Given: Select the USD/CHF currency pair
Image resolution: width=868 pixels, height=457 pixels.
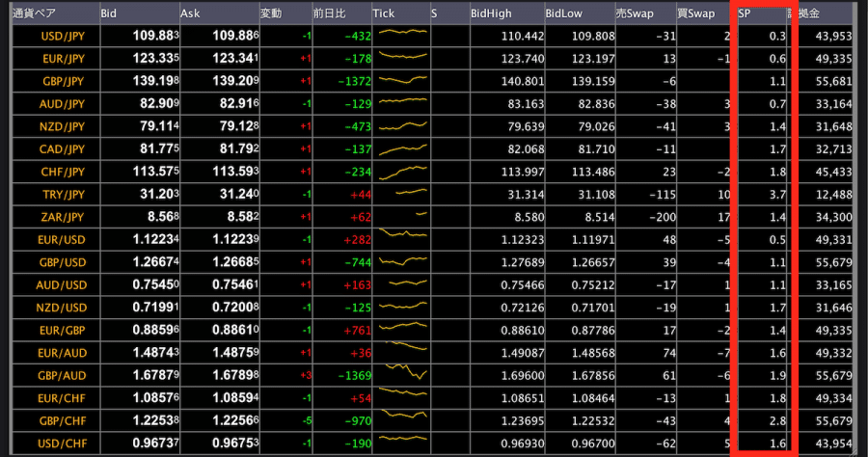Looking at the screenshot, I should click(x=63, y=444).
